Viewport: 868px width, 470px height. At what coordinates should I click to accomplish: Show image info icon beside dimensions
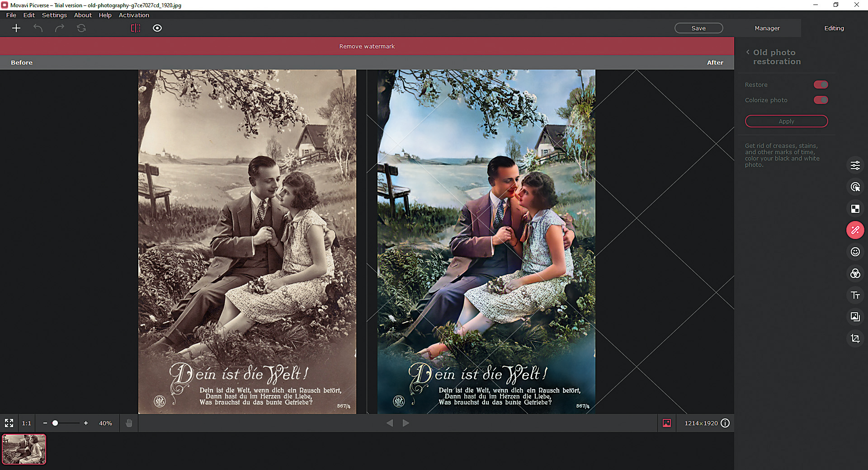click(x=725, y=423)
